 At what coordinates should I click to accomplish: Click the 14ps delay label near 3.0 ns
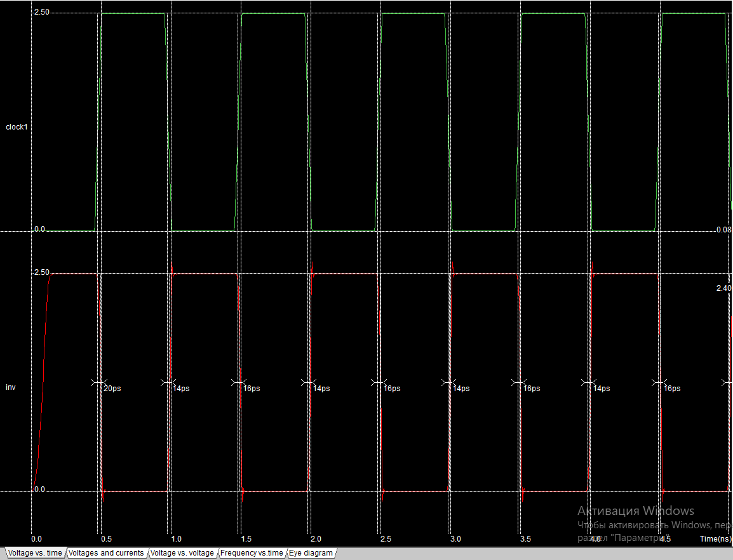(x=461, y=389)
